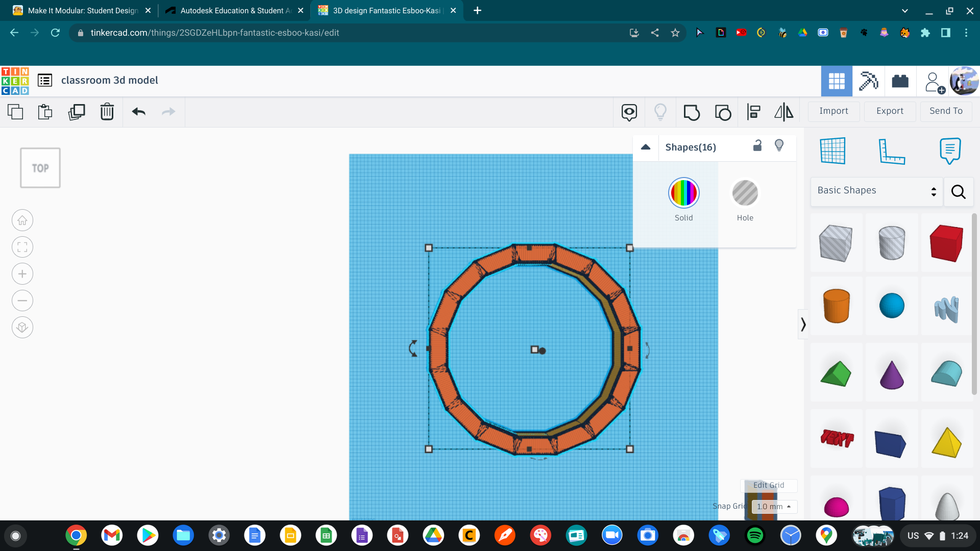
Task: Open the Import menu item
Action: [835, 111]
